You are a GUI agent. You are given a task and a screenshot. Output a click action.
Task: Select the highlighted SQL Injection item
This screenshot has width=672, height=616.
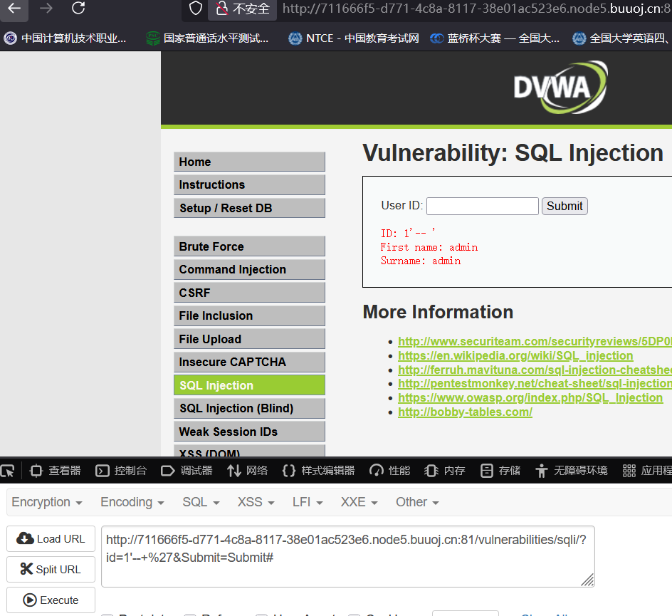(249, 385)
